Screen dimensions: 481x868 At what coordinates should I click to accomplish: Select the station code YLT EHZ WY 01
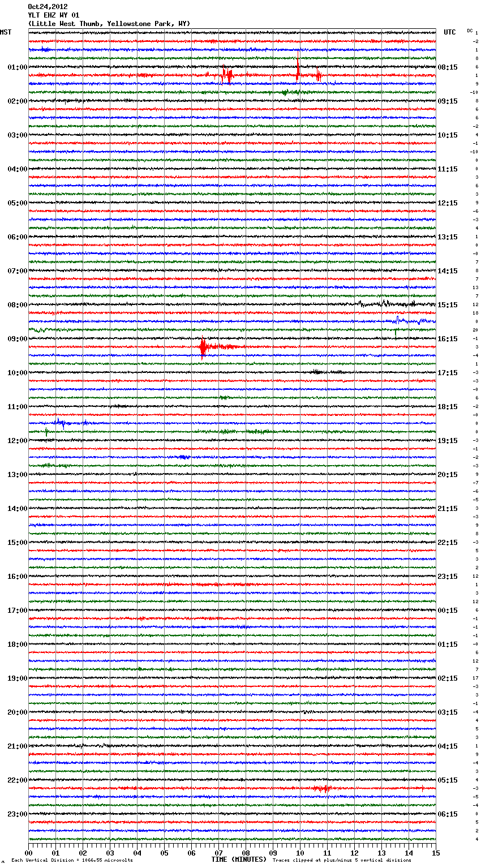(x=54, y=15)
